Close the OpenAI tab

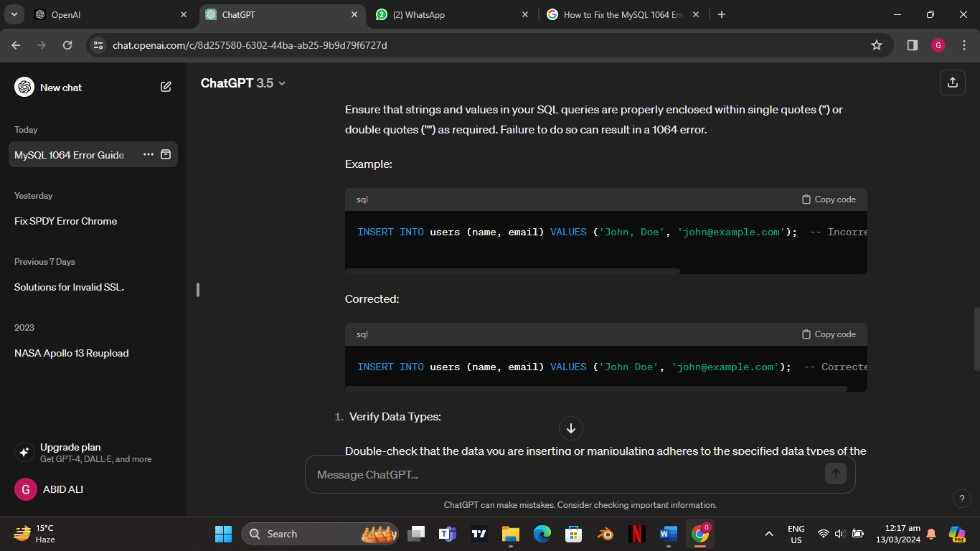coord(184,14)
